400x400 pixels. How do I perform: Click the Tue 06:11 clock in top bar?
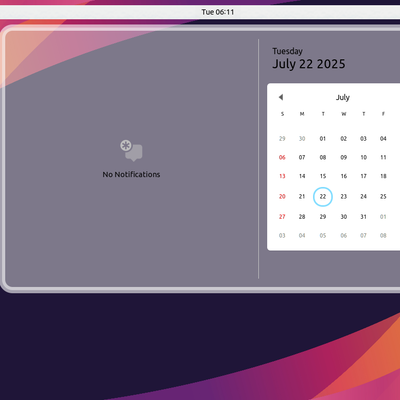(x=218, y=12)
